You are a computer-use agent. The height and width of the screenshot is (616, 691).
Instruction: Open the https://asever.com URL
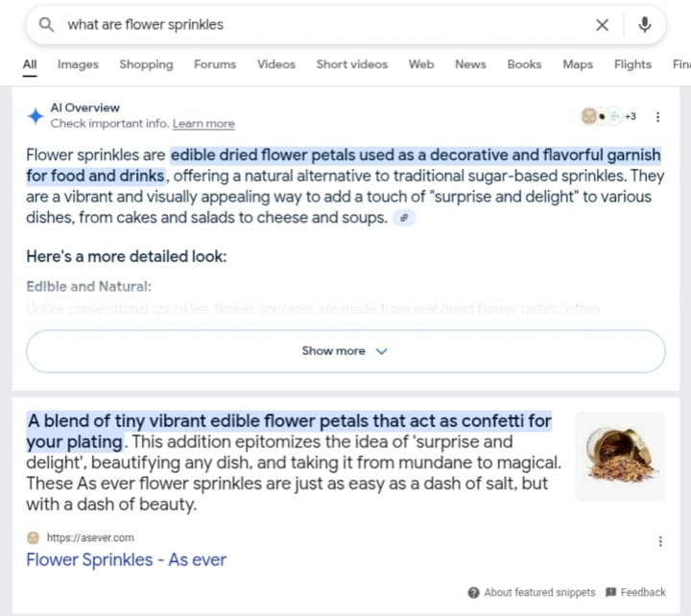[90, 537]
